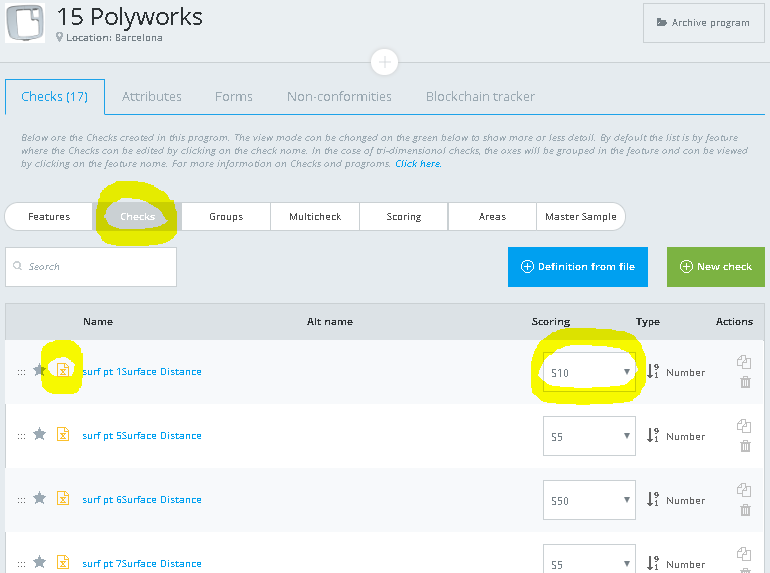This screenshot has height=573, width=770.
Task: Click the plus circle expand button under the header
Action: [x=385, y=62]
